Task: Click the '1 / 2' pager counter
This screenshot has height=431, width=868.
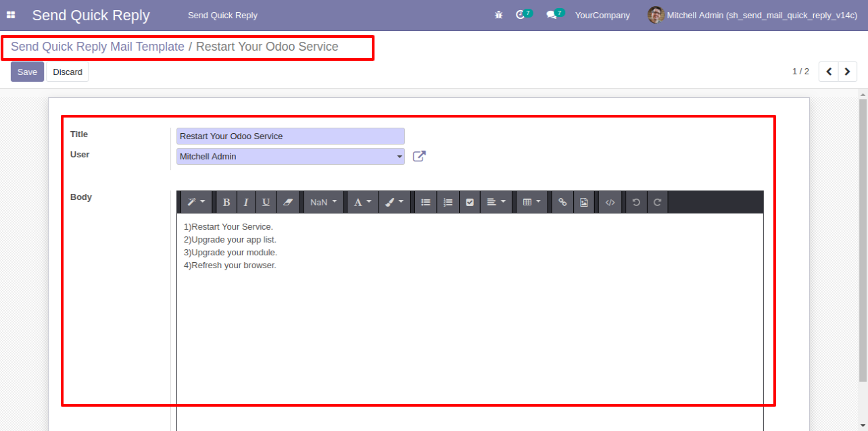Action: [x=800, y=72]
